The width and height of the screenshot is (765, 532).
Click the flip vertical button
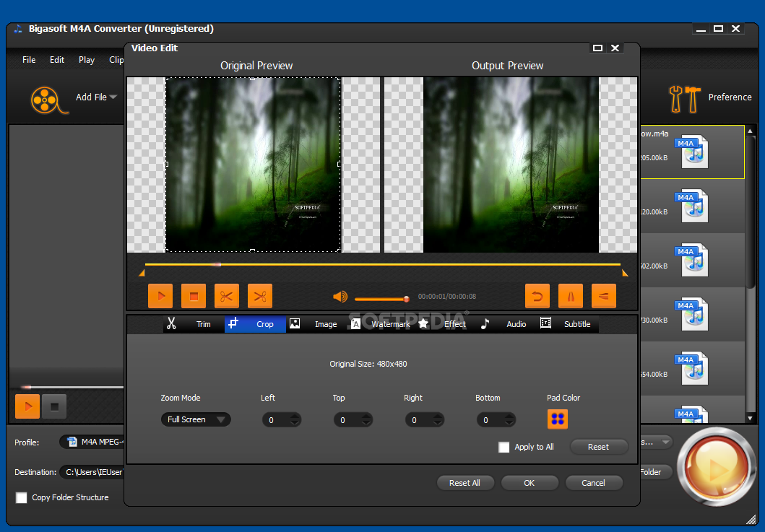tap(603, 296)
